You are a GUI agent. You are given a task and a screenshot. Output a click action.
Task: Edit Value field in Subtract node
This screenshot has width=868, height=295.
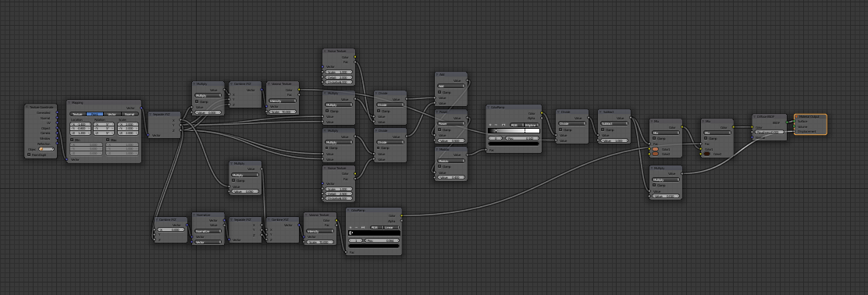[614, 140]
